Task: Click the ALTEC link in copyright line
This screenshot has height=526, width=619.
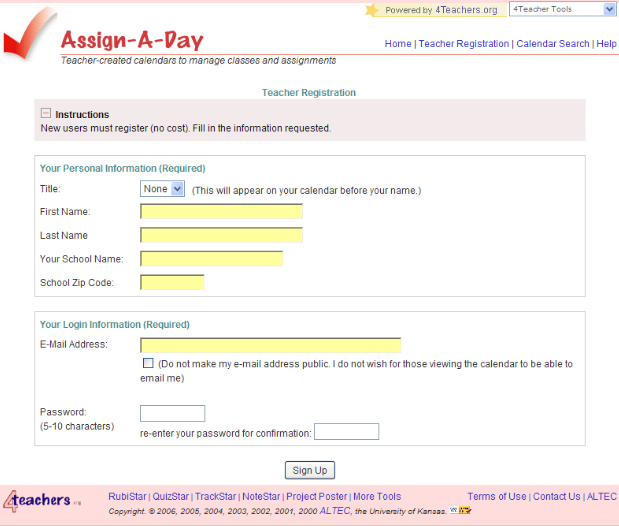Action: [x=335, y=511]
